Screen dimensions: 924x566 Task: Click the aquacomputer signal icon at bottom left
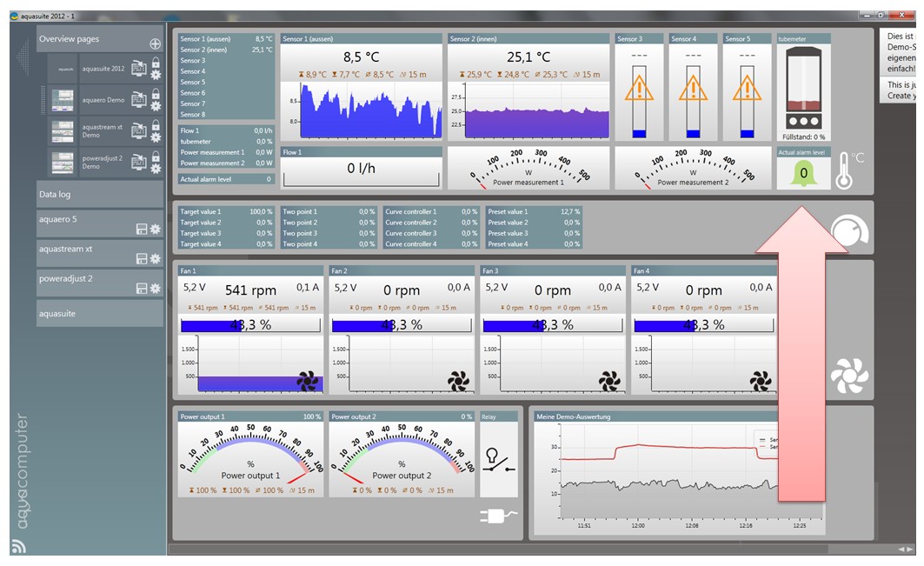18,546
